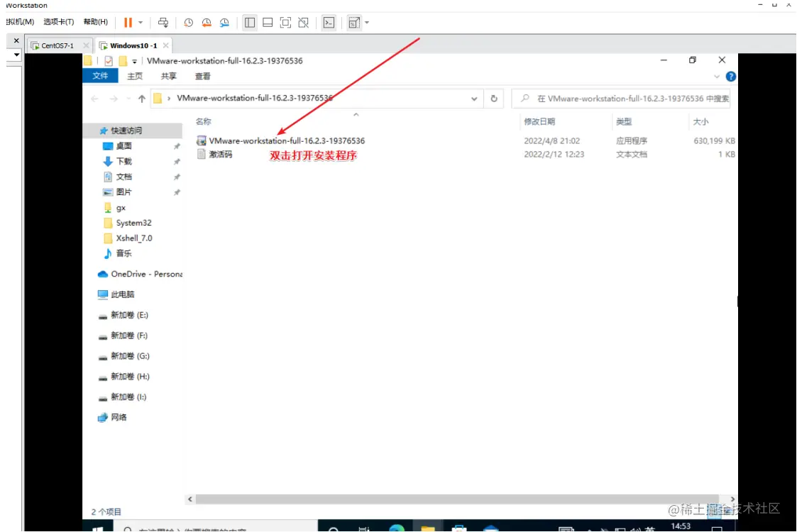Open the customize quick access toolbar dropdown
Image resolution: width=797 pixels, height=532 pixels.
(x=134, y=62)
